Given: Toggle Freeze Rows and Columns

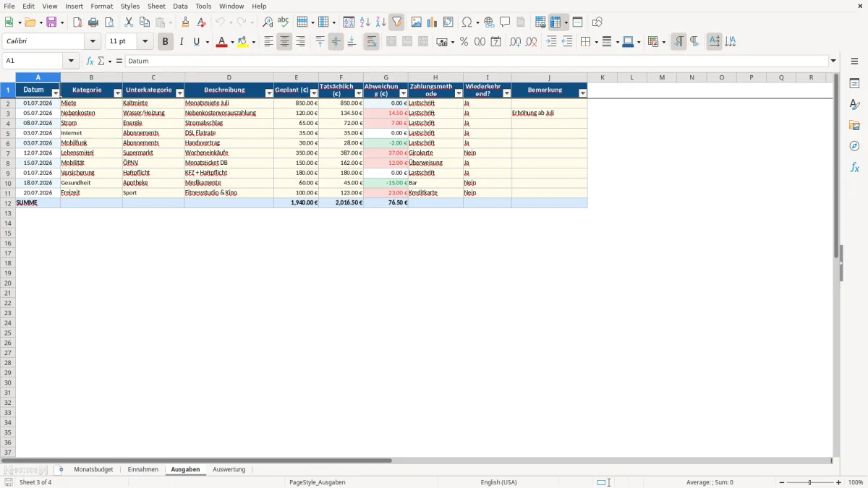Looking at the screenshot, I should [x=556, y=22].
